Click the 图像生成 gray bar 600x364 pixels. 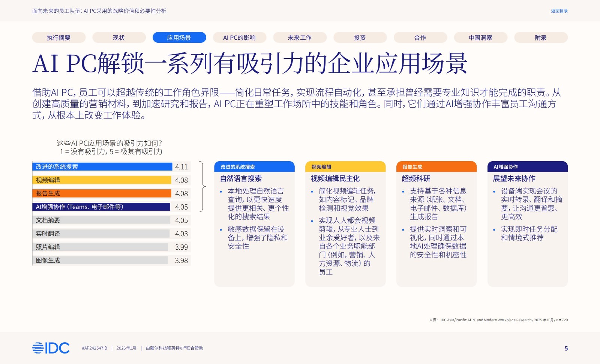(100, 261)
